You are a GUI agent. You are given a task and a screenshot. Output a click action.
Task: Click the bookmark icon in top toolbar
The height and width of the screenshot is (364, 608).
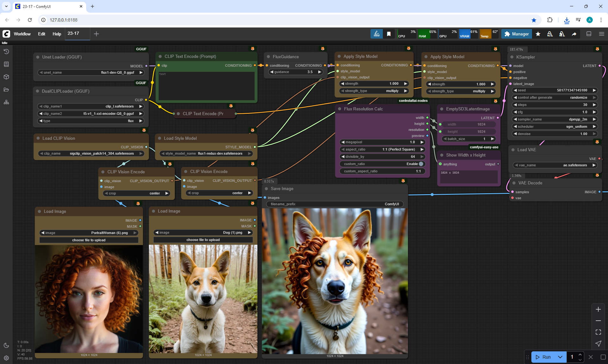coord(389,34)
